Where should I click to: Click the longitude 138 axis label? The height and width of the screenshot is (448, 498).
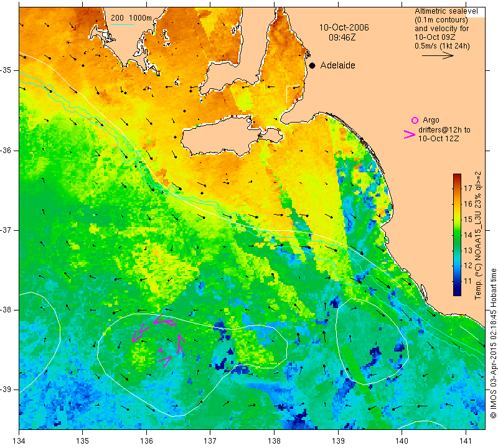274,441
